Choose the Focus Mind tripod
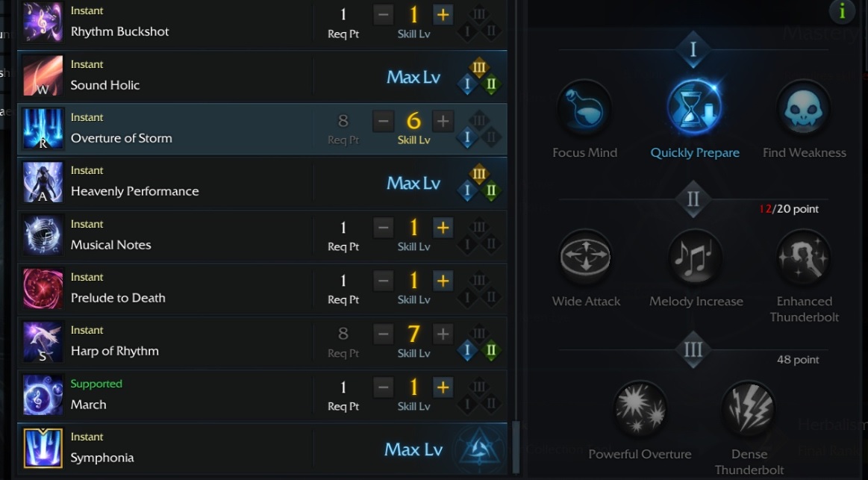Image resolution: width=868 pixels, height=480 pixels. pyautogui.click(x=585, y=108)
